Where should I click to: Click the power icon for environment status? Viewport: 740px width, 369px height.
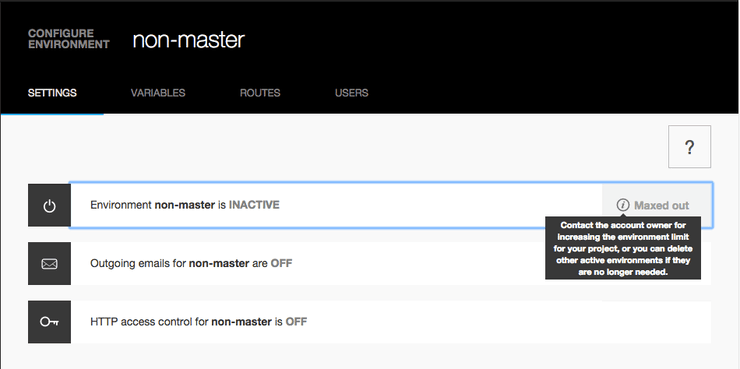pyautogui.click(x=50, y=206)
